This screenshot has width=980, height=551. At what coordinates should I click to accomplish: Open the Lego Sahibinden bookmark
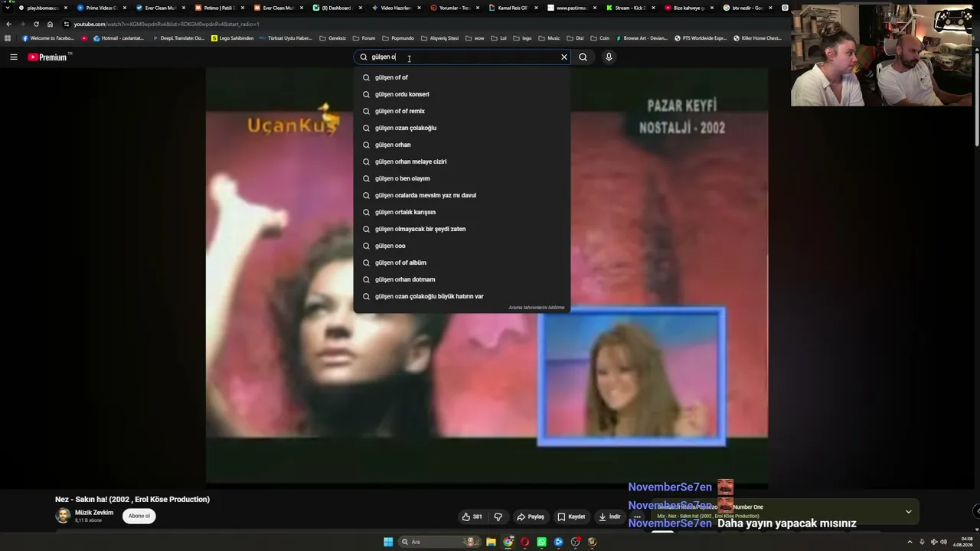[233, 38]
